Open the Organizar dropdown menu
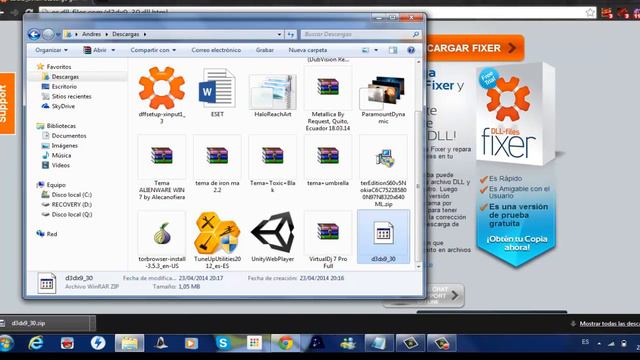Screen dimensions: 640x360 pos(51,50)
